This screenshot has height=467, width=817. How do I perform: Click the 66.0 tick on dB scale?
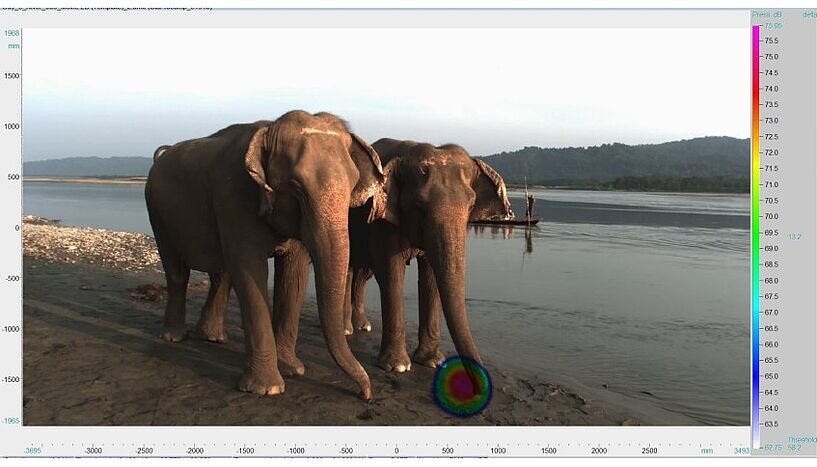(771, 345)
